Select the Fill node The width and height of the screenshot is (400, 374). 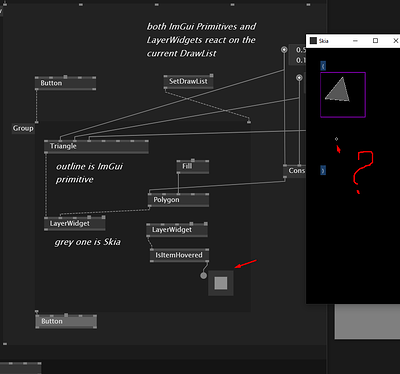(193, 166)
